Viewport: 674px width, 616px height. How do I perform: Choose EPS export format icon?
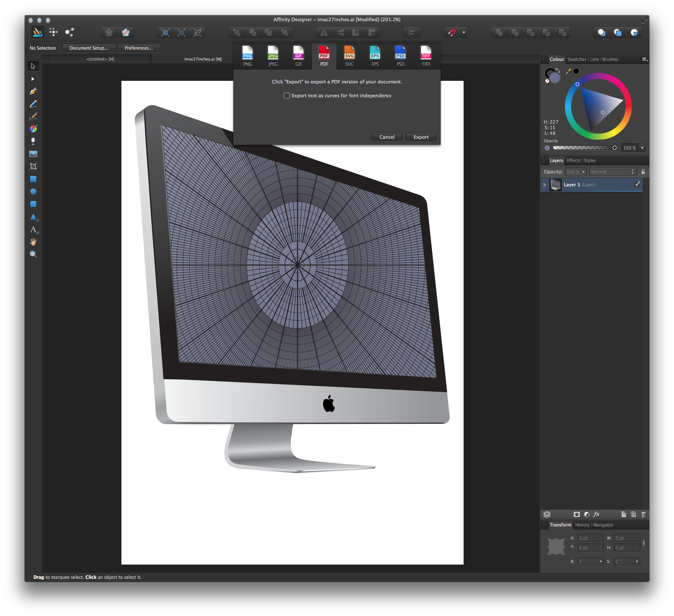click(x=375, y=56)
